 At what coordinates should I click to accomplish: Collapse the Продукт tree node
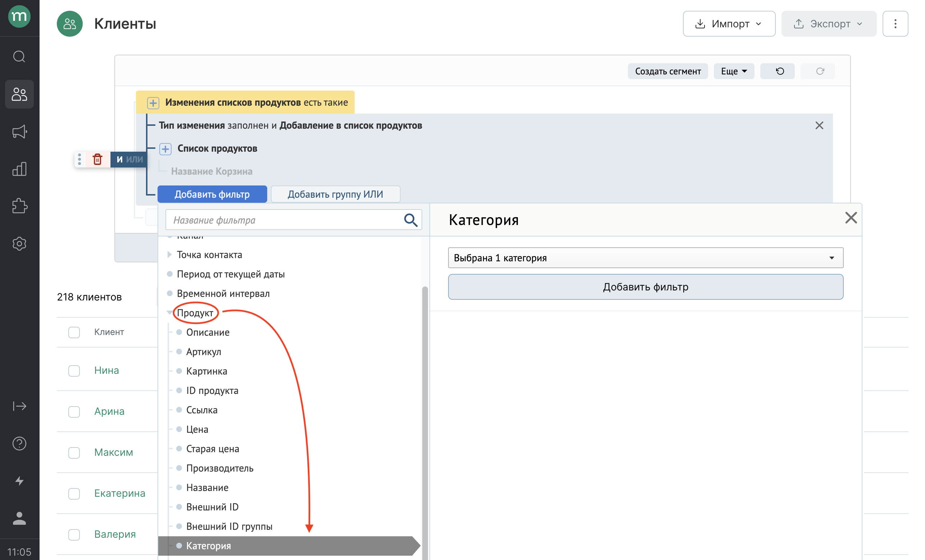coord(169,312)
